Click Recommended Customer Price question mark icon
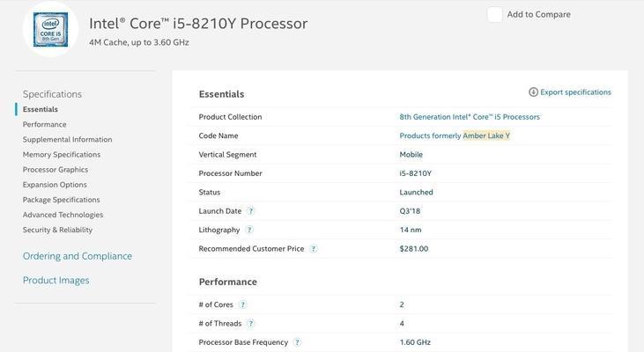 pyautogui.click(x=314, y=249)
